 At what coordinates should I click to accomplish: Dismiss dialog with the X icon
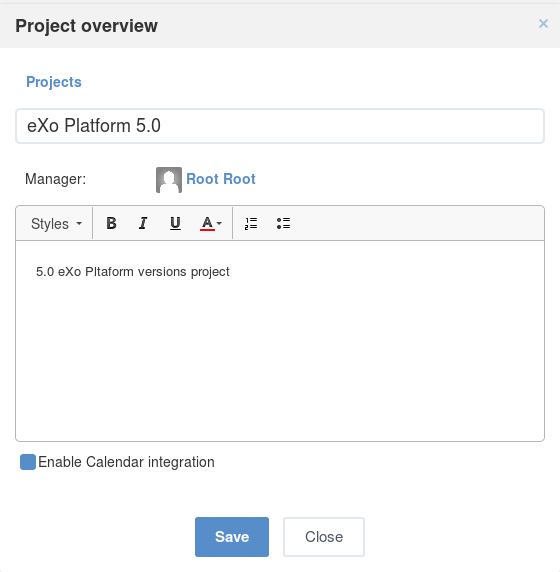pos(543,24)
